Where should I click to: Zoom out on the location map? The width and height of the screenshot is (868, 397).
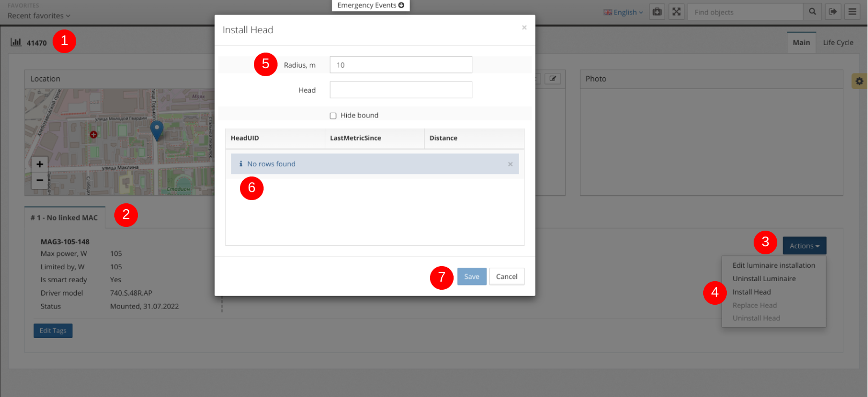40,180
